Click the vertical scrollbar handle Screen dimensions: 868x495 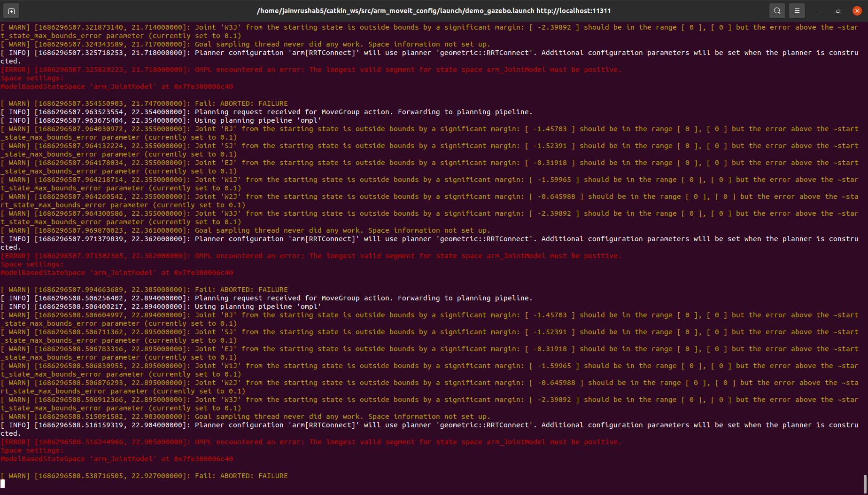coord(865,483)
